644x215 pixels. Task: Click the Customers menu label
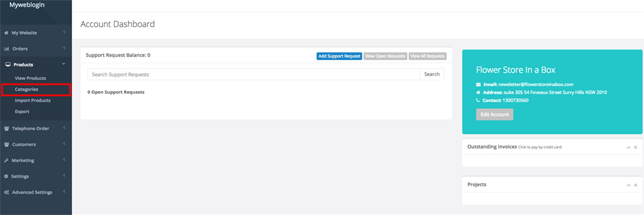pos(24,144)
